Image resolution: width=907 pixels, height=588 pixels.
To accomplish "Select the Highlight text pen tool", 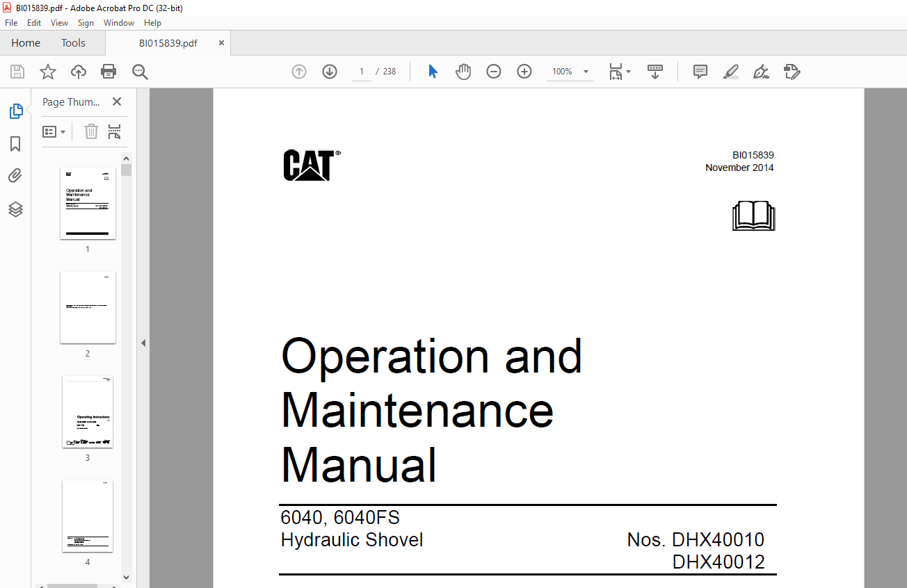I will (x=730, y=72).
